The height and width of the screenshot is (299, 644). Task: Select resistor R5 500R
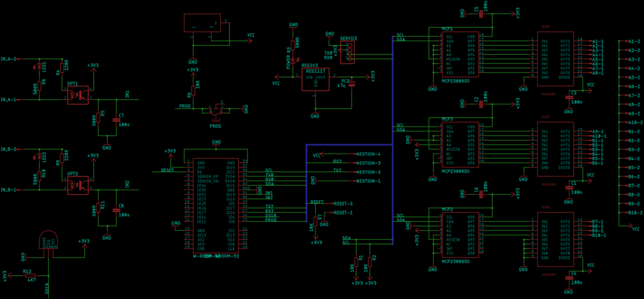tap(98, 118)
